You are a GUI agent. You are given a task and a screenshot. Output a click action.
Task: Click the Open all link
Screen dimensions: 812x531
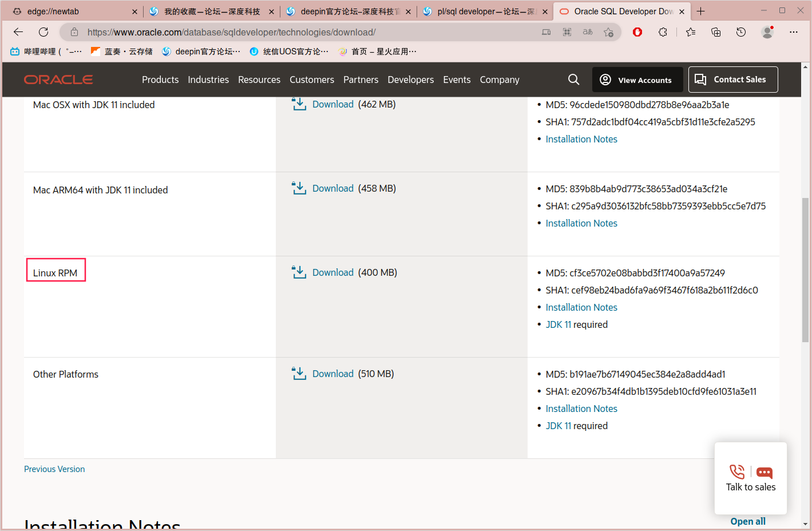[748, 521]
